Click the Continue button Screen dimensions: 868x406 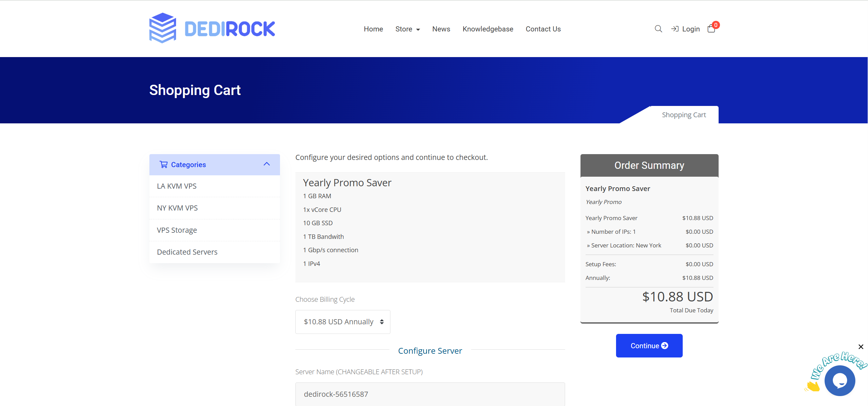tap(649, 346)
